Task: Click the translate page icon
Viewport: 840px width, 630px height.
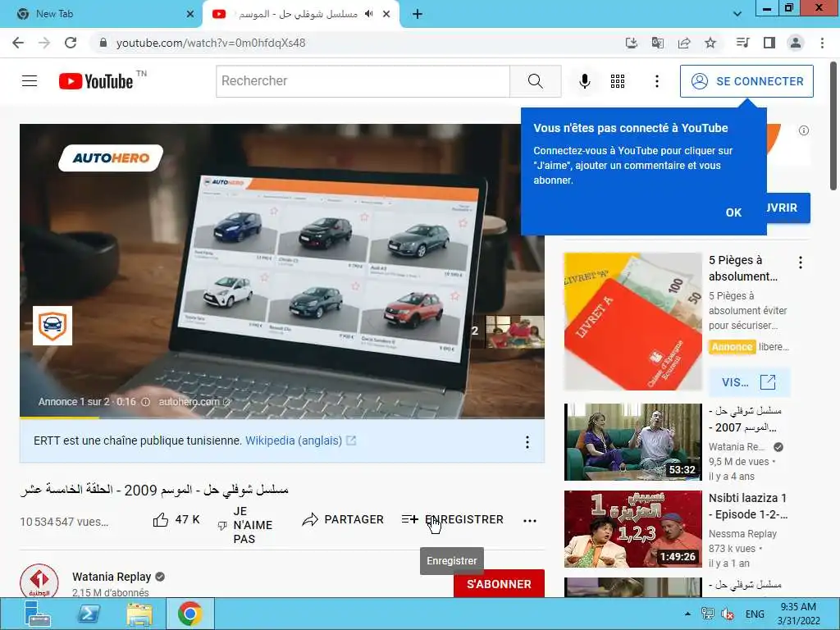Action: pyautogui.click(x=658, y=43)
